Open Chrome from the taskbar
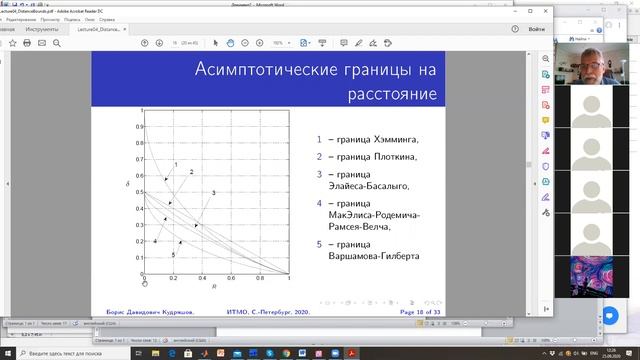This screenshot has height=360, width=640. tap(286, 353)
